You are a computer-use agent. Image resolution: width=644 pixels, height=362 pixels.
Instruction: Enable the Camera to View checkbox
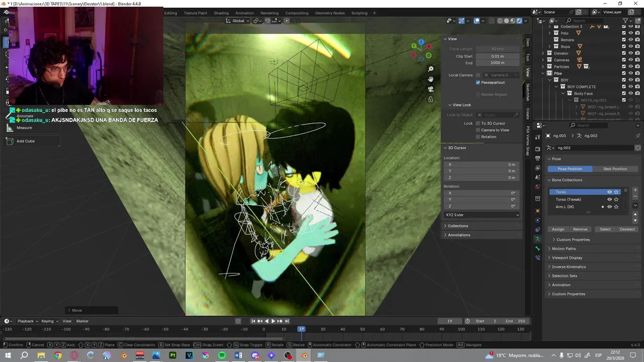point(478,130)
